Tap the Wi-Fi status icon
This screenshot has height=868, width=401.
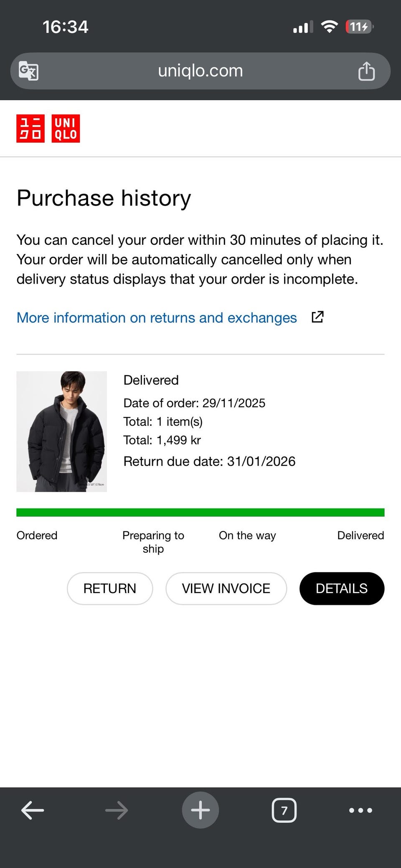tap(329, 27)
